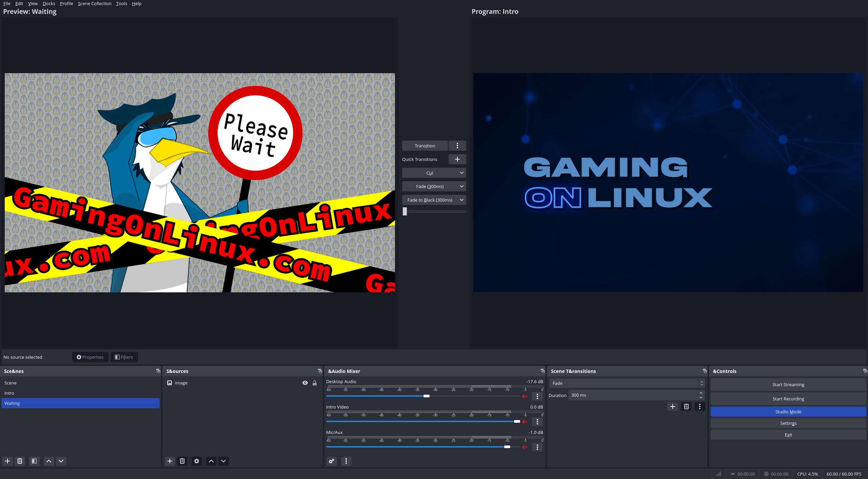Screen dimensions: 868x479
Task: Adjust the Mic/Aux volume slider
Action: pyautogui.click(x=507, y=447)
